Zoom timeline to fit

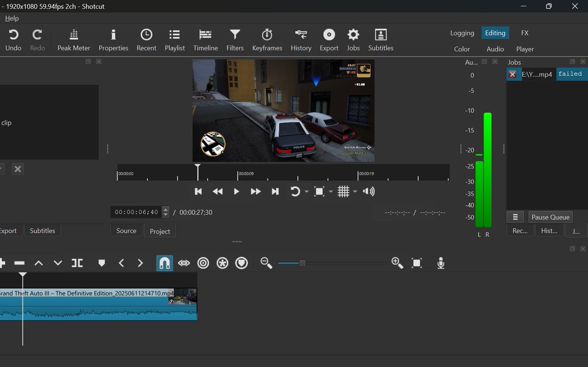coord(417,263)
